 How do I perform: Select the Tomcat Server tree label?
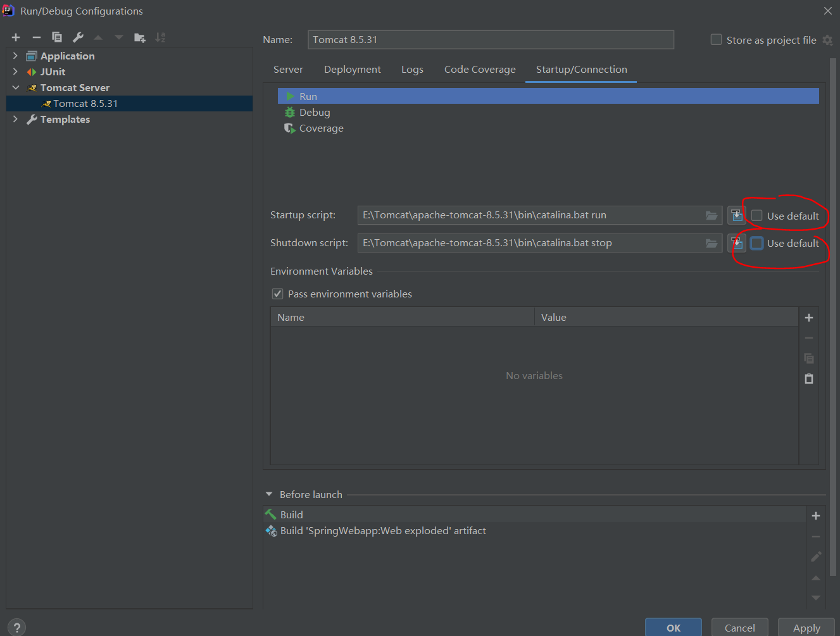[x=75, y=87]
